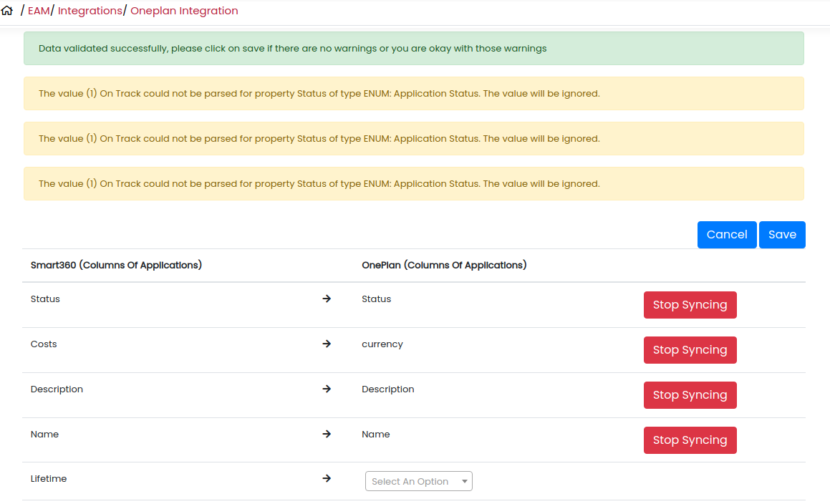This screenshot has height=504, width=830.
Task: Click the third yellow 'On Track' warning
Action: coord(413,183)
